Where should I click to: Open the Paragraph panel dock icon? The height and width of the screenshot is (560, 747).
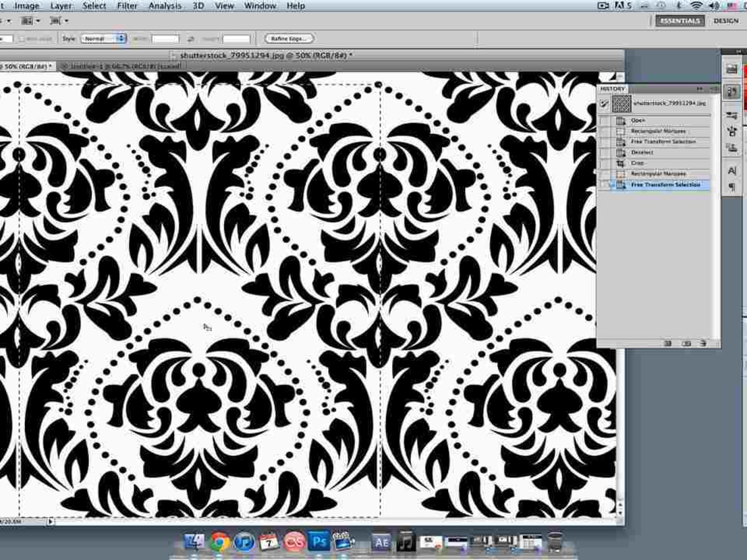point(732,187)
